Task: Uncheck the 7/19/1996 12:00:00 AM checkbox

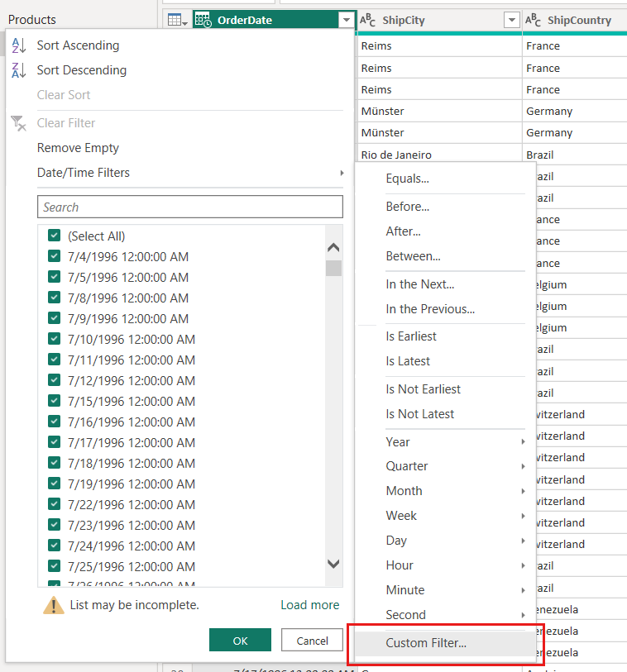Action: point(54,483)
